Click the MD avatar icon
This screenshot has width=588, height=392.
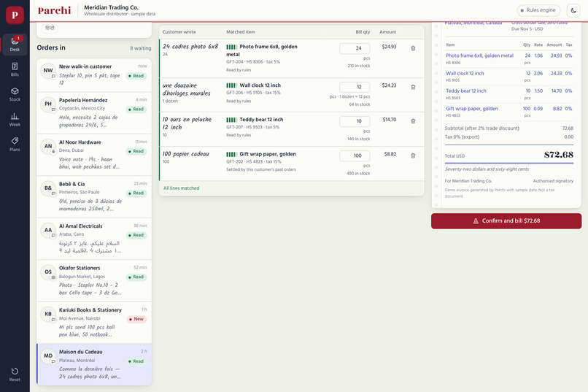(48, 356)
